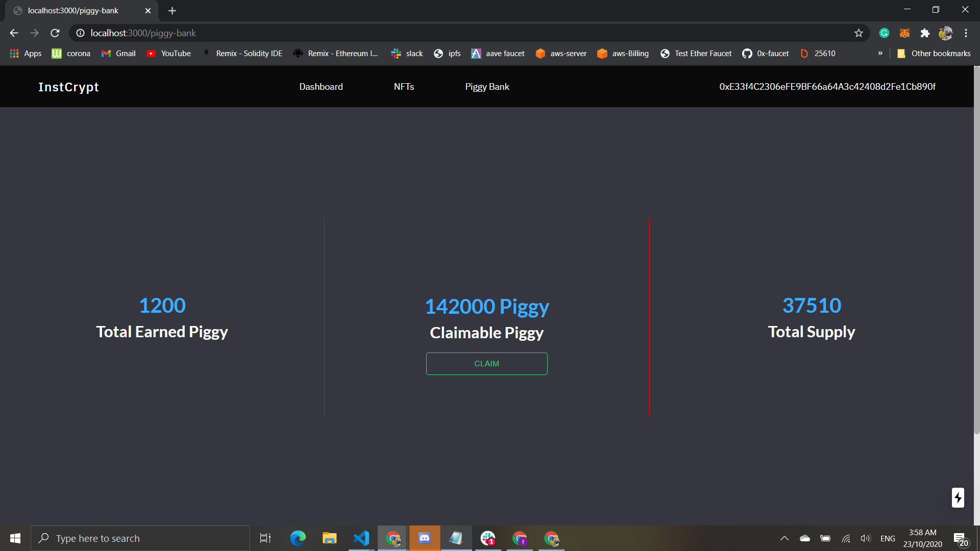Open the Gmail bookmark
980x551 pixels.
point(118,54)
